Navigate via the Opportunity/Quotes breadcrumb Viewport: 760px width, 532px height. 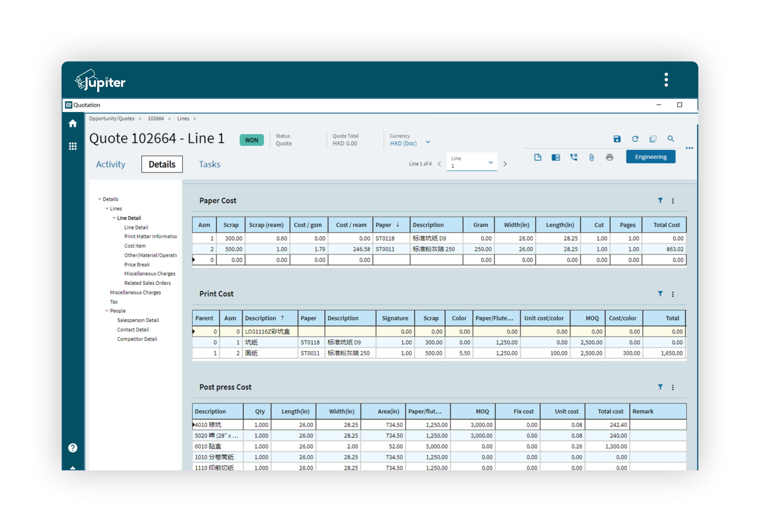tap(112, 118)
